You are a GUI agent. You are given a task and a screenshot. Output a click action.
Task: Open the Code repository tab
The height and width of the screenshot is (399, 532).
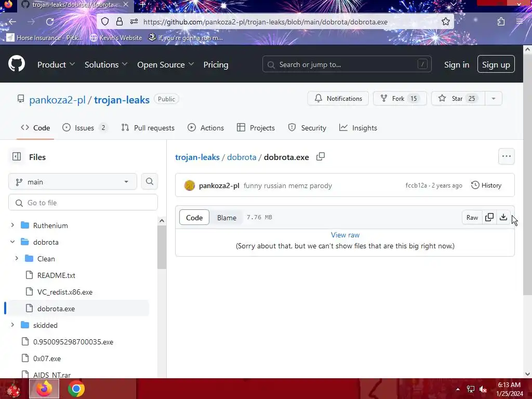(35, 128)
